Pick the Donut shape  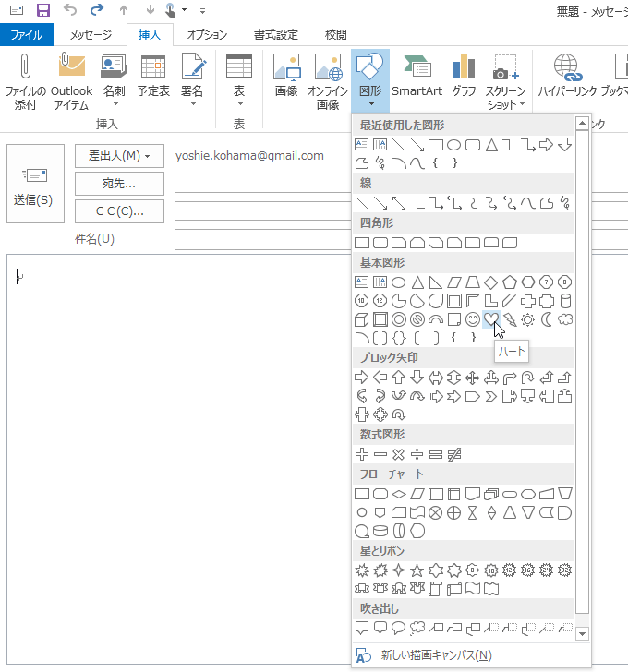click(399, 319)
